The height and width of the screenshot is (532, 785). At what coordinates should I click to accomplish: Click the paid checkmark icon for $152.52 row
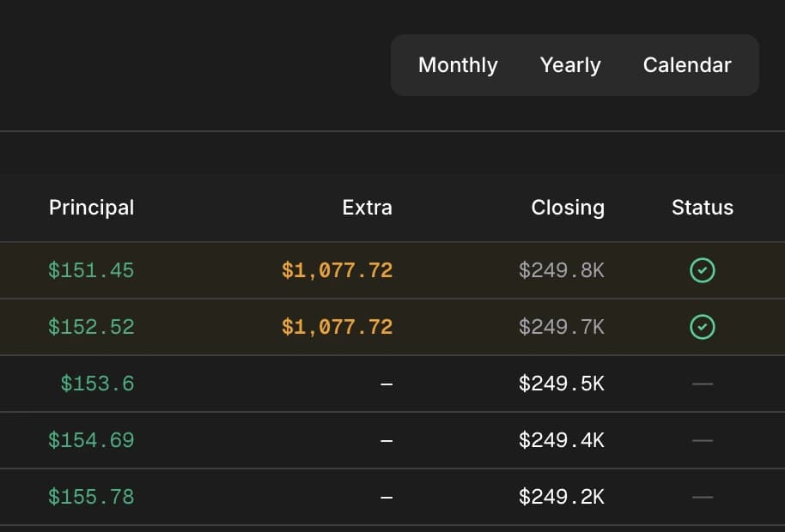point(703,327)
